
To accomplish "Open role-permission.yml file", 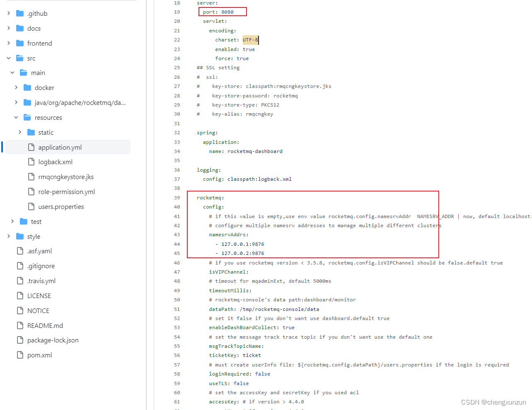I will 67,192.
